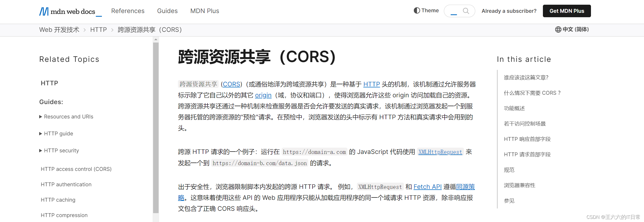This screenshot has width=644, height=222.
Task: Jump to 谁应该读这篇文章? section
Action: point(526,77)
